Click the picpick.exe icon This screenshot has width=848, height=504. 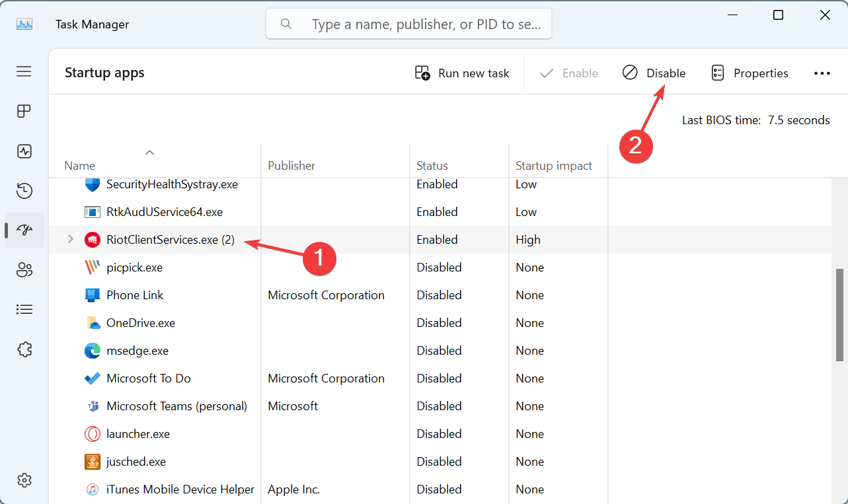coord(93,268)
